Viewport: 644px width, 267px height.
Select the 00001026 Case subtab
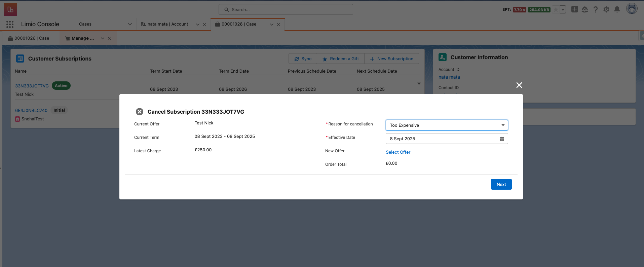[32, 38]
